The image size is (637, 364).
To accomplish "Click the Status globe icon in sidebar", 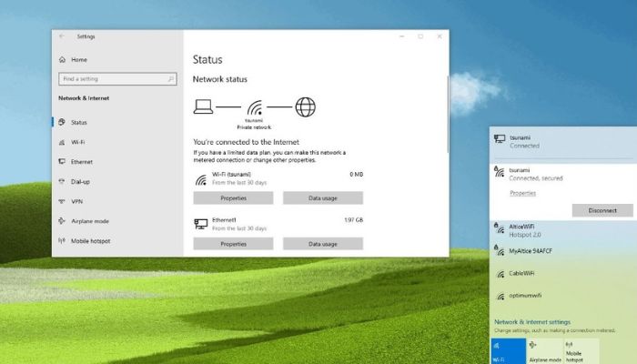I will click(62, 122).
